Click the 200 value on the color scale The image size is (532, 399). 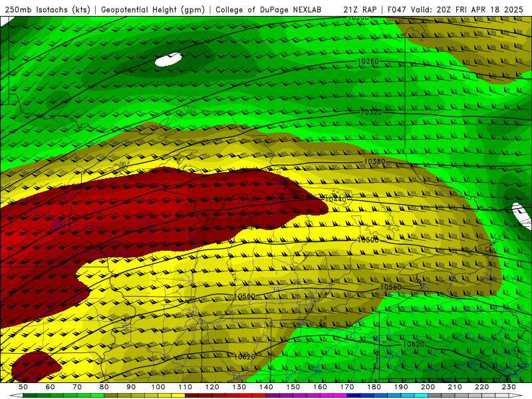click(x=428, y=387)
